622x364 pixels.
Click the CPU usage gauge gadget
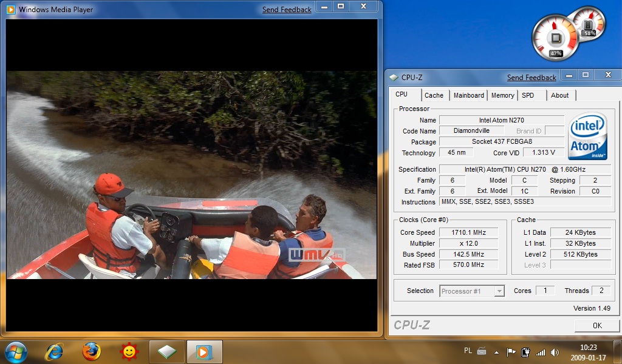pos(555,38)
